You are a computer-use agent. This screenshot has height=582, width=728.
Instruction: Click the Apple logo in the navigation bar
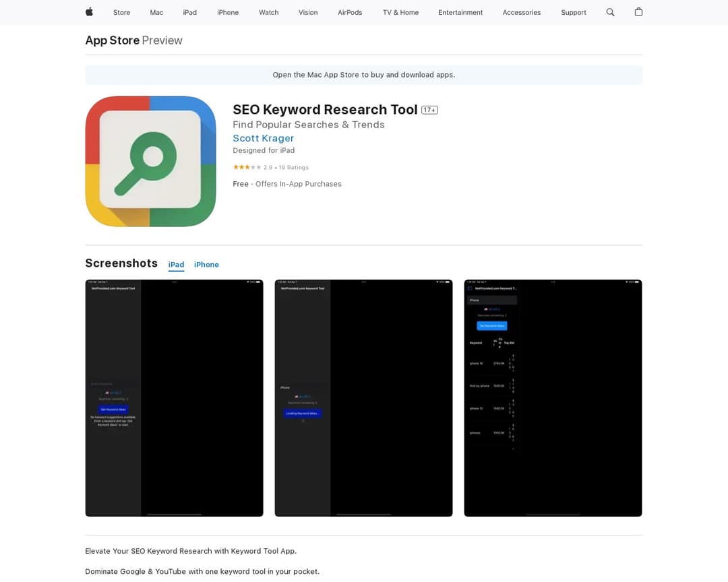88,12
